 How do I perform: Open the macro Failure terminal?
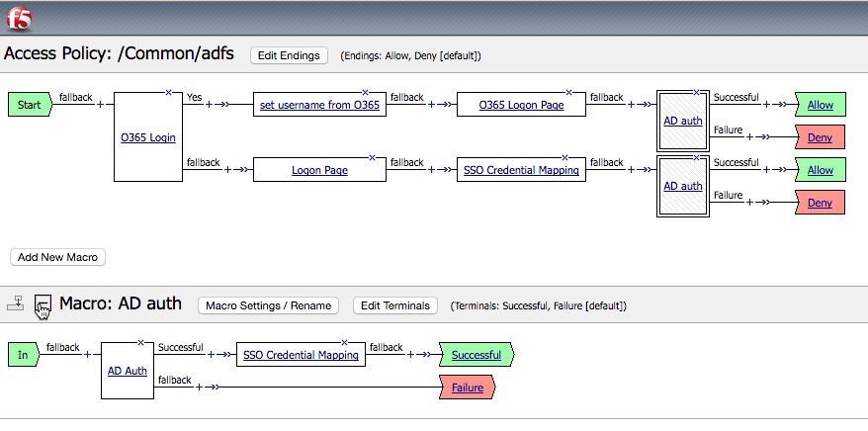tap(467, 388)
